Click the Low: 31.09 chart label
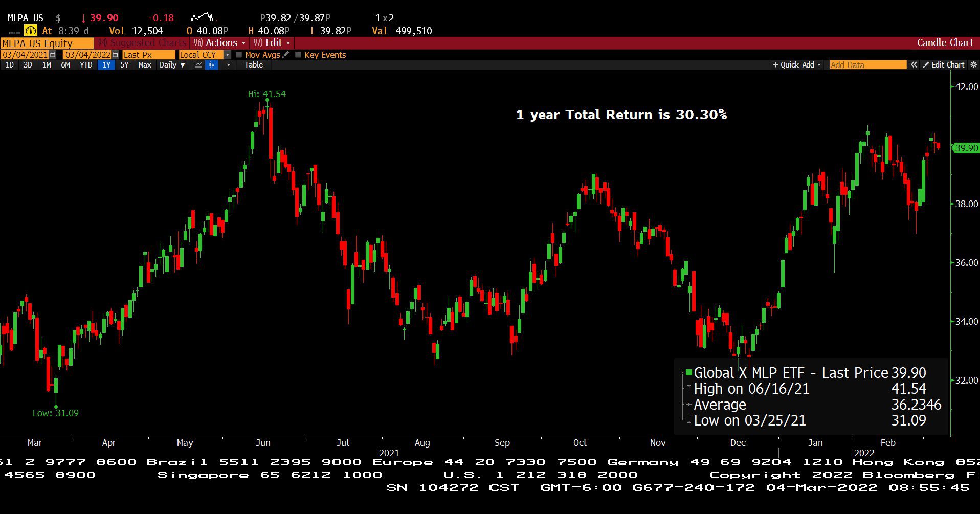The width and height of the screenshot is (980, 514). coord(56,413)
